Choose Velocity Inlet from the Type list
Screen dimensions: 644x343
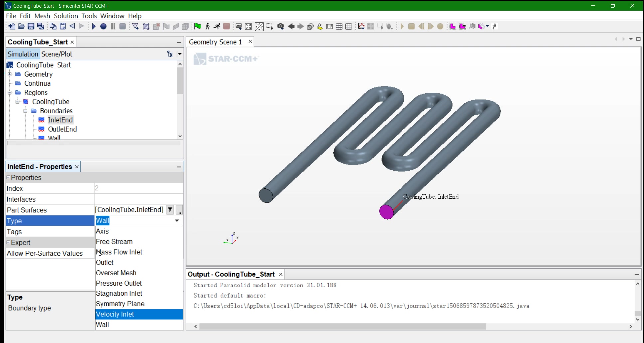click(139, 314)
